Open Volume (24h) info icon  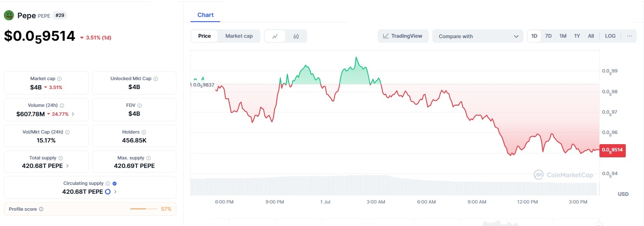click(62, 105)
